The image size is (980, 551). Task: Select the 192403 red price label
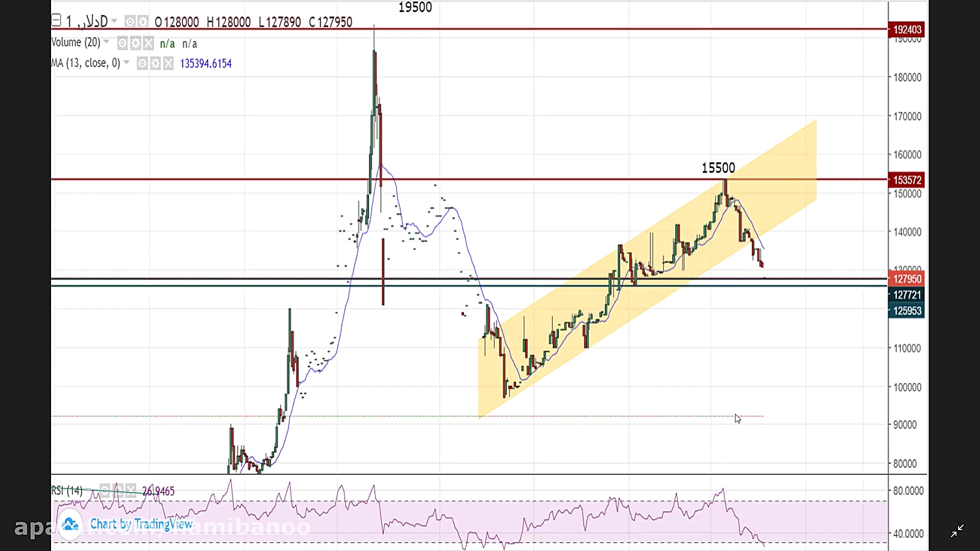(906, 30)
